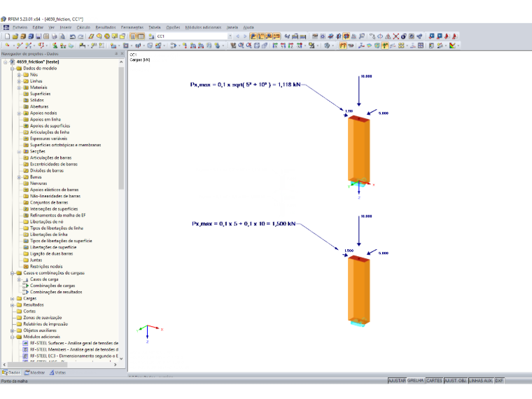
Task: Click the navigator horizontal scrollbar right arrow
Action: point(115,365)
